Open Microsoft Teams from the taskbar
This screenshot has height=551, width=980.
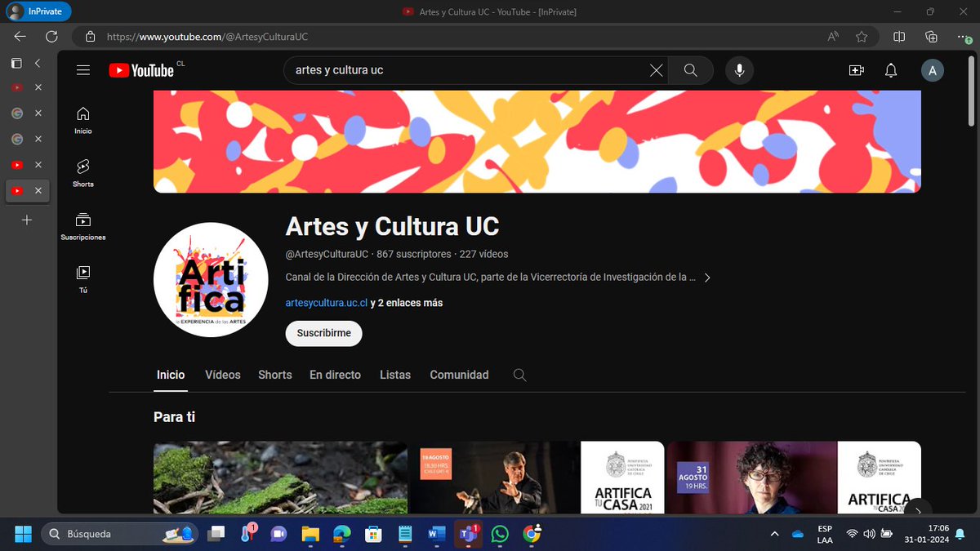[468, 534]
